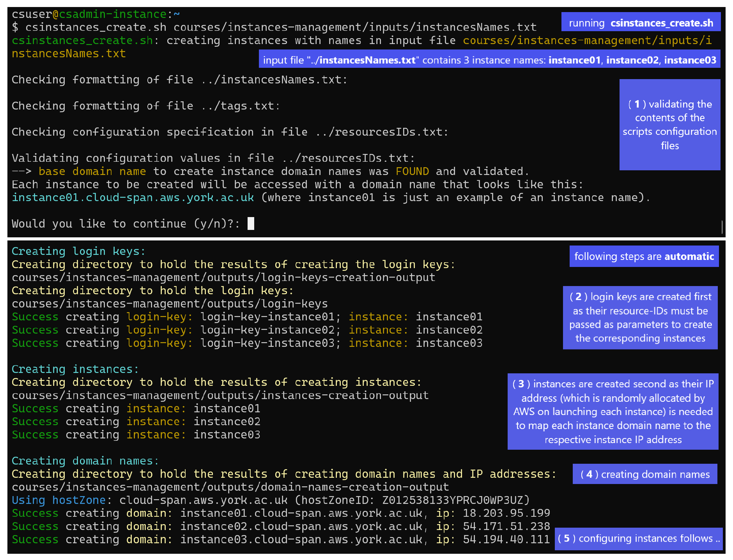Click the instance IP address explanation box
Viewport: 733px width, 560px height.
613,412
